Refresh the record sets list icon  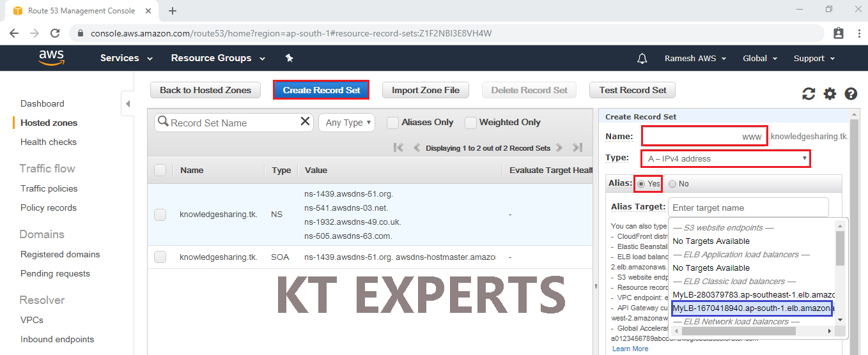809,94
